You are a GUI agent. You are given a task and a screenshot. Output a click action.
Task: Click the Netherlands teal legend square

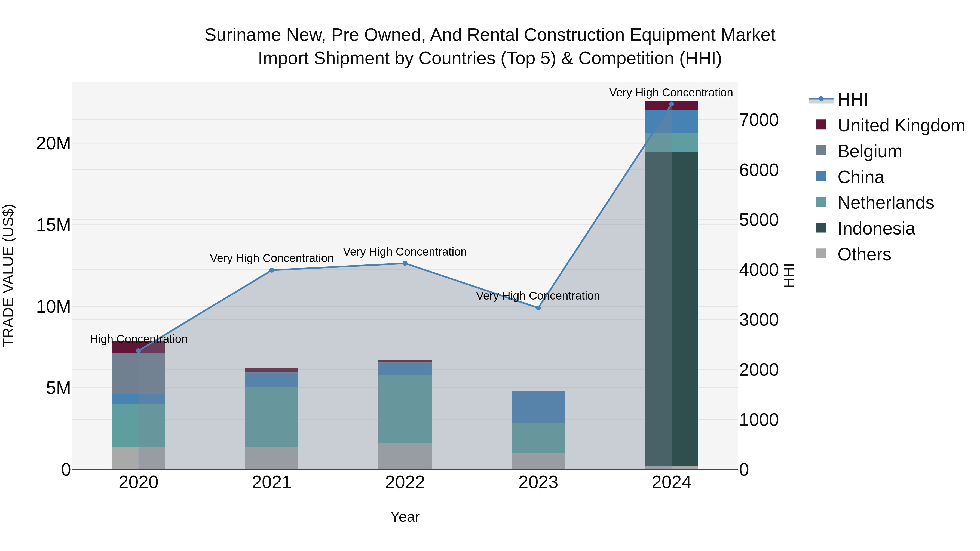point(821,202)
